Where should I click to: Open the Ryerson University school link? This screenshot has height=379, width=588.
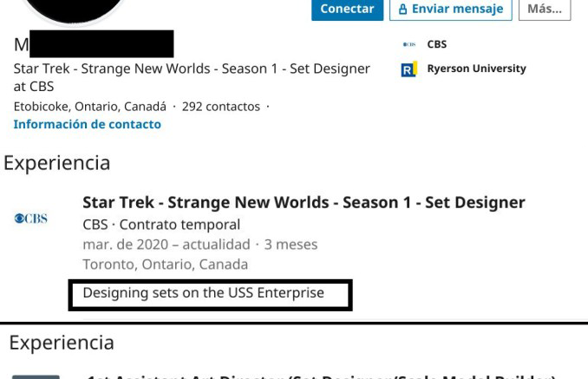tap(477, 69)
